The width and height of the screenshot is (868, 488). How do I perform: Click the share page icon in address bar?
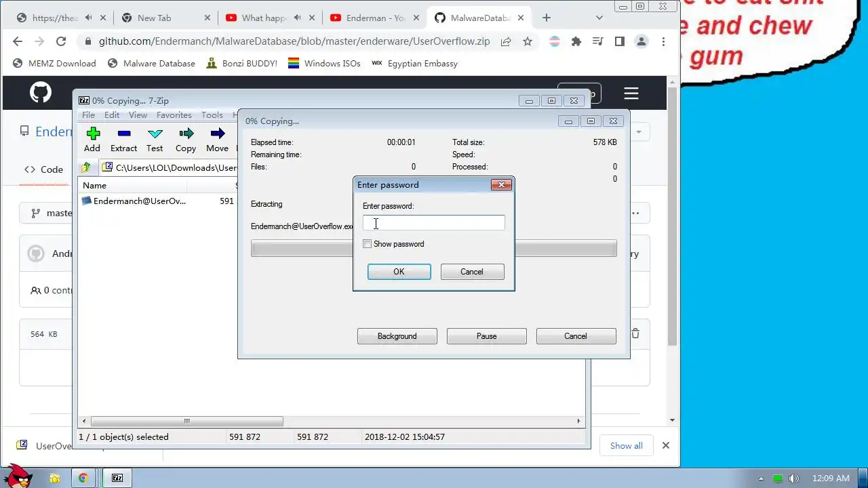[x=506, y=41]
